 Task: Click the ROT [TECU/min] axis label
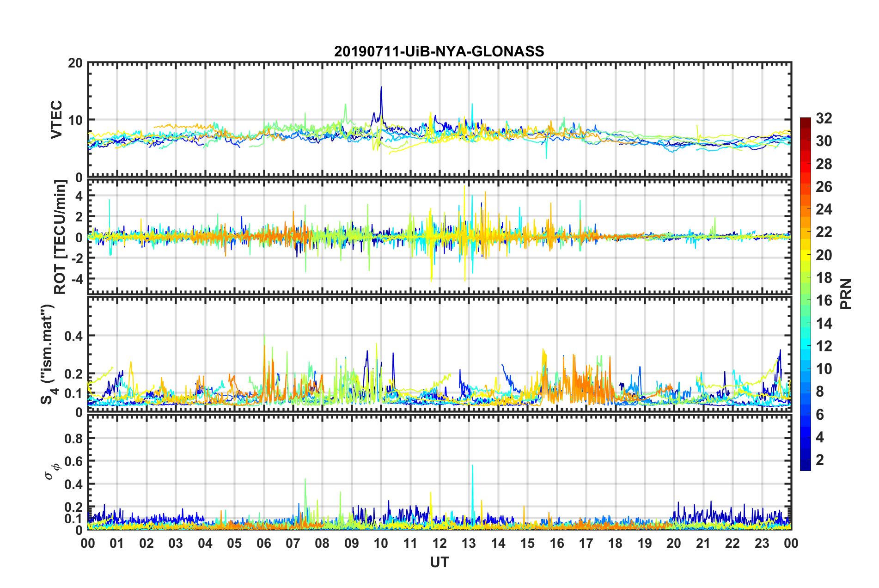pyautogui.click(x=60, y=237)
